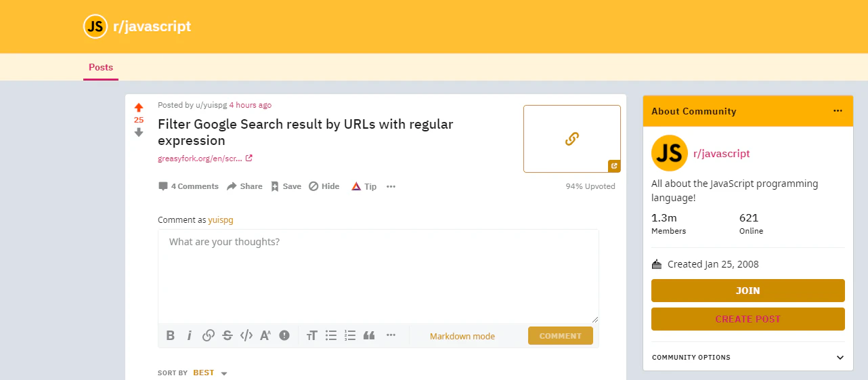Tip the post author
The width and height of the screenshot is (868, 380).
coord(364,186)
